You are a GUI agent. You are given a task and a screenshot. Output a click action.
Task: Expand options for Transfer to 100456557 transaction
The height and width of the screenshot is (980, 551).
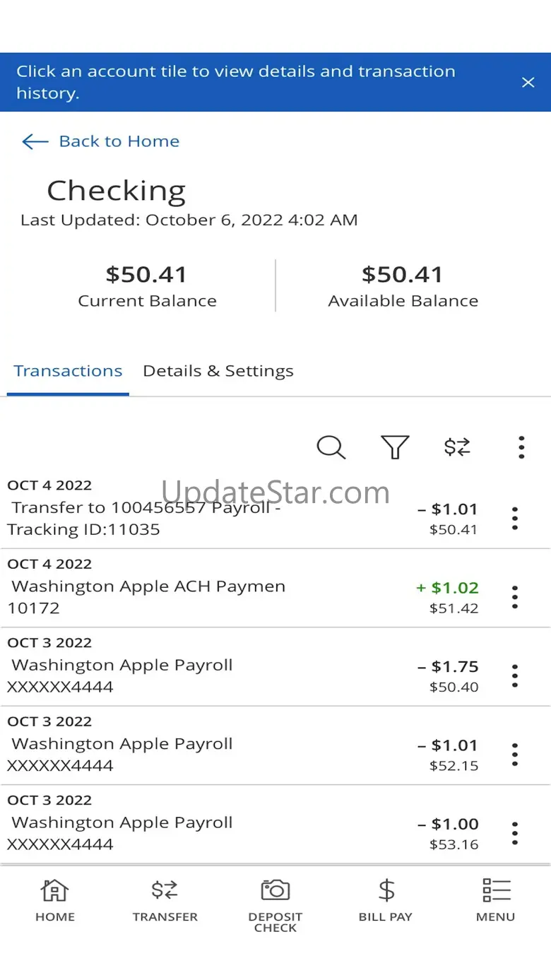pos(515,518)
